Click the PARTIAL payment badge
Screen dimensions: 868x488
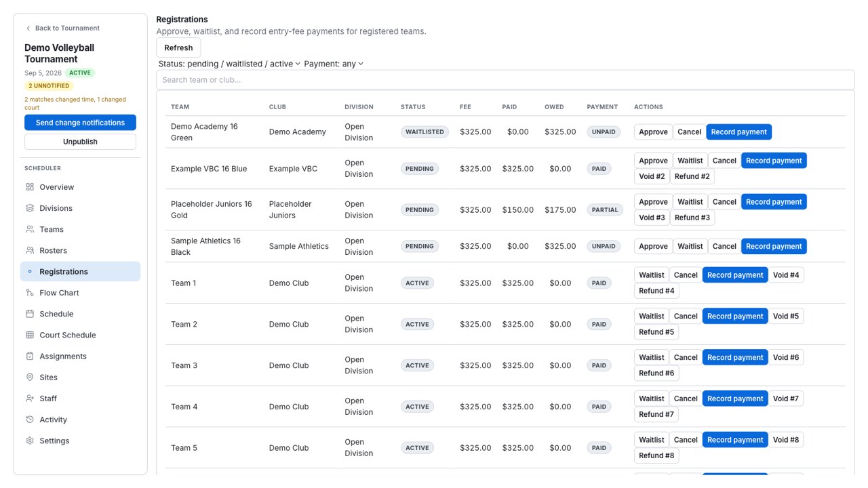pyautogui.click(x=605, y=210)
